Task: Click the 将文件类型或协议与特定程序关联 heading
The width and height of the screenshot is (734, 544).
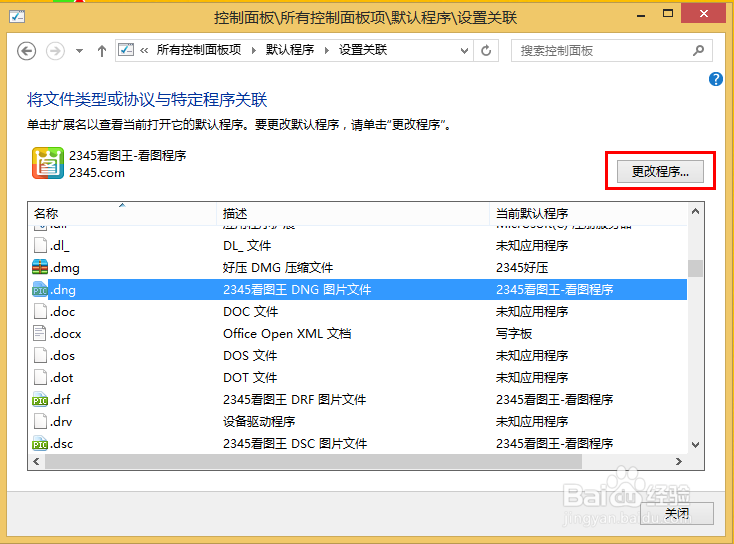Action: point(147,99)
